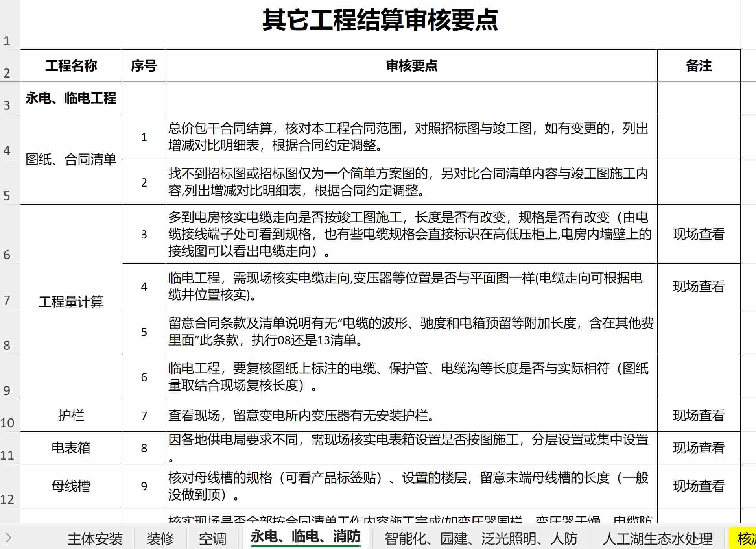Select the cell starting 留意合同条款及清单说明
Image resolution: width=756 pixels, height=549 pixels.
[x=412, y=332]
